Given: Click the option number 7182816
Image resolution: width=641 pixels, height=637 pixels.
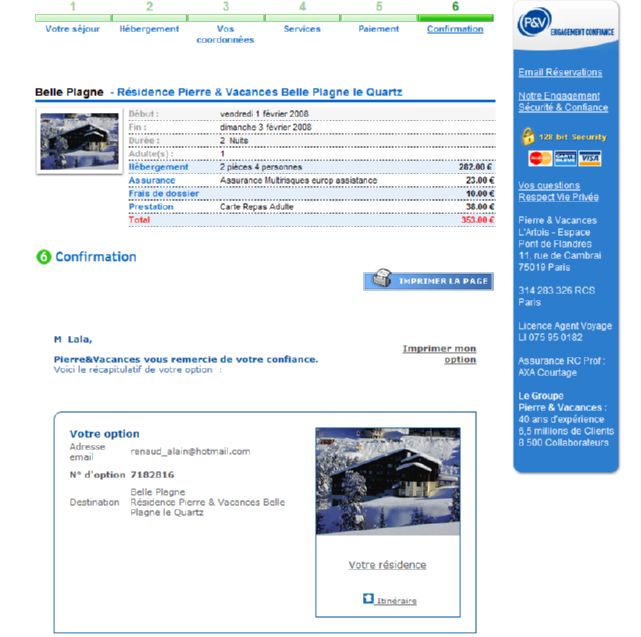Looking at the screenshot, I should (152, 475).
